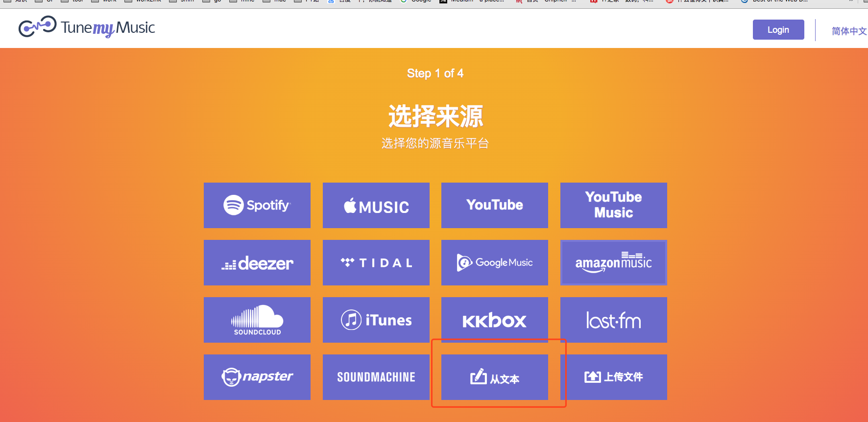868x422 pixels.
Task: Click the 选择您的源音乐平台 subtitle
Action: (435, 143)
